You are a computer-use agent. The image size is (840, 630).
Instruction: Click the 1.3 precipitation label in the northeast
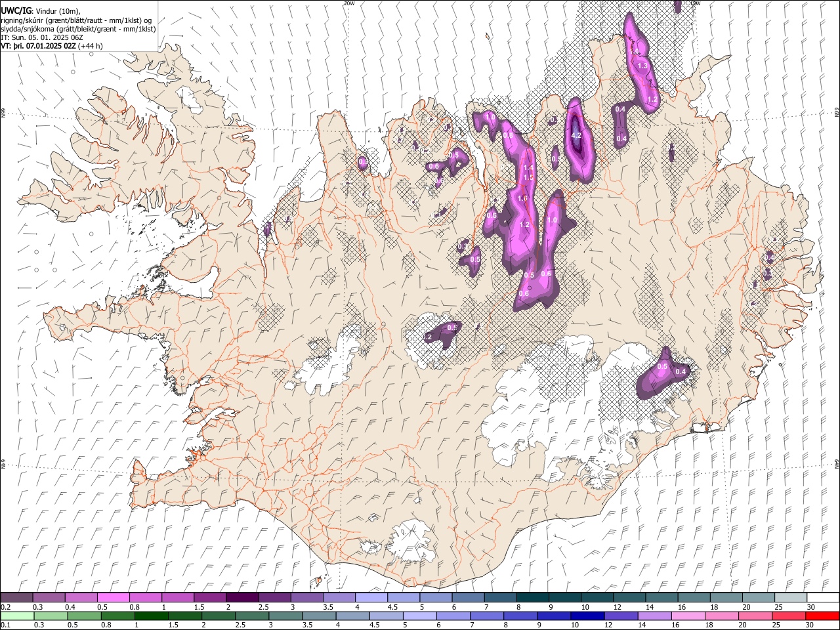[x=642, y=66]
